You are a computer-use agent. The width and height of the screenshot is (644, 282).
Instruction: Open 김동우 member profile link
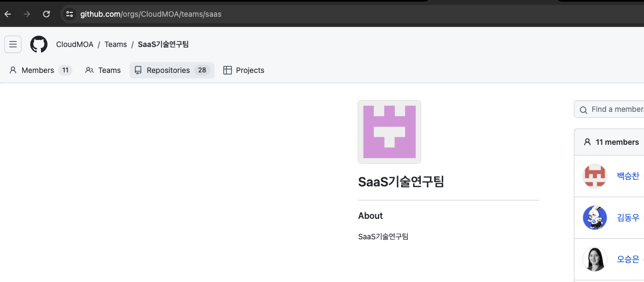[x=628, y=218]
